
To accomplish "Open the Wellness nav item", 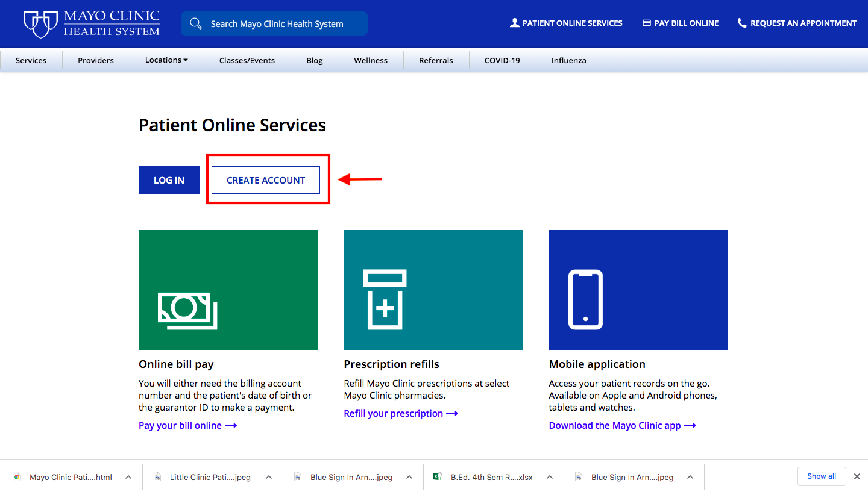I will pyautogui.click(x=371, y=60).
